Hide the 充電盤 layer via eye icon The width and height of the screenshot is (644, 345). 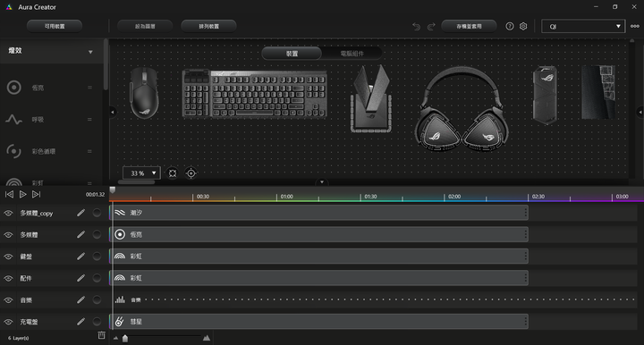click(x=8, y=322)
